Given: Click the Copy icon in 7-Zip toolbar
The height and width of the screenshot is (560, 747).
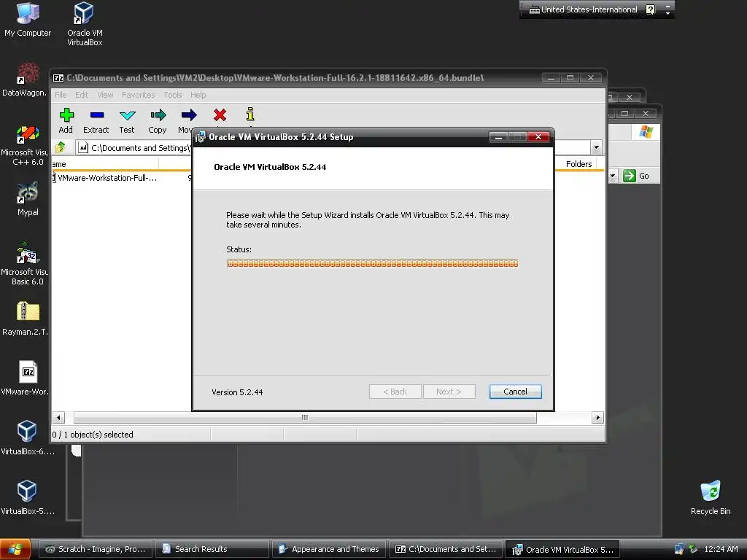Looking at the screenshot, I should point(158,114).
